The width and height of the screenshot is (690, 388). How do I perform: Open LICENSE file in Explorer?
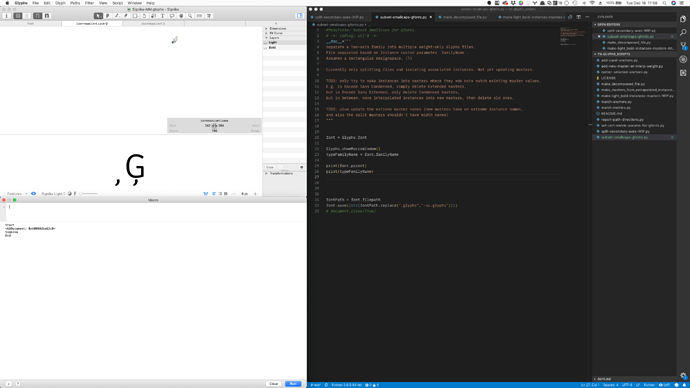[x=608, y=78]
